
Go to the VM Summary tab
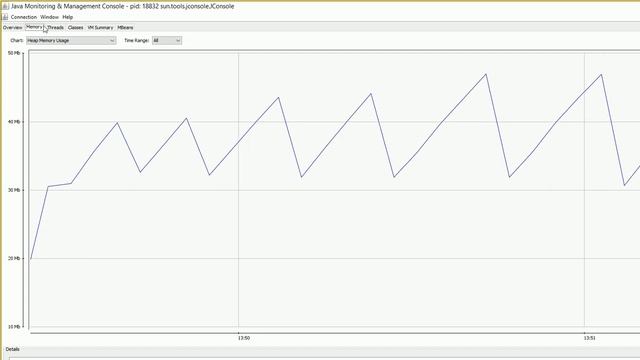[x=100, y=28]
